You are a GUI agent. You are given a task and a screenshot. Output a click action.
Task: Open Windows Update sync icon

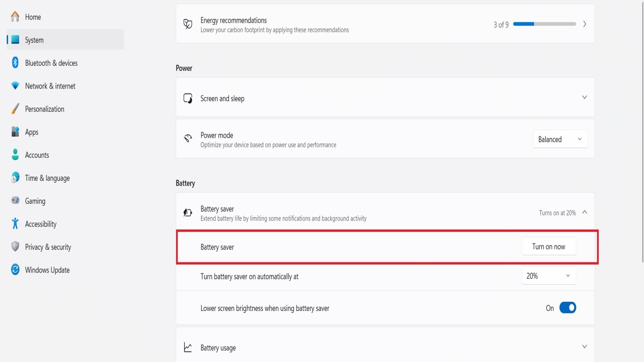(x=15, y=269)
